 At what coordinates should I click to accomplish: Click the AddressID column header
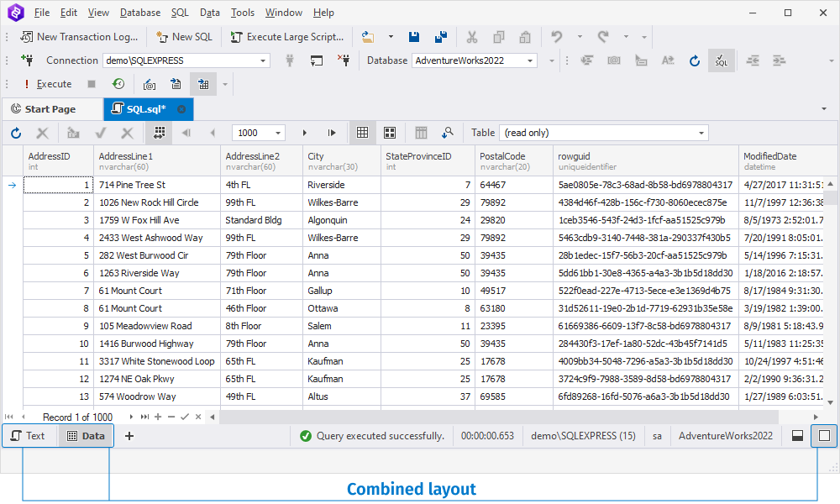pos(59,160)
